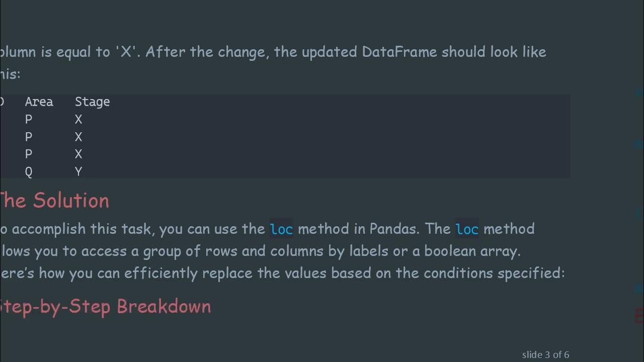The height and width of the screenshot is (362, 644).
Task: Click "P" in the first data row
Action: [x=29, y=120]
